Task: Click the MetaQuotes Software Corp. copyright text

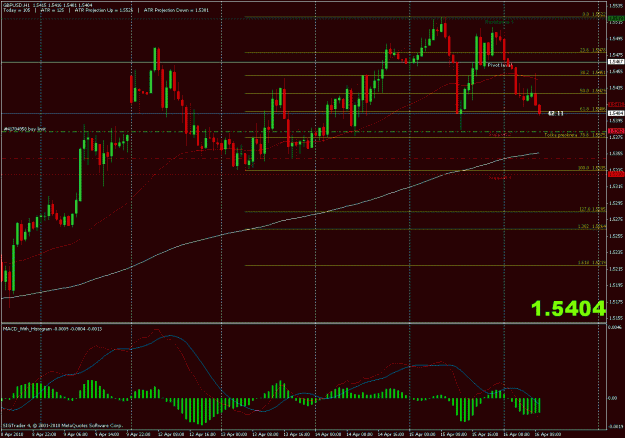Action: [63, 426]
